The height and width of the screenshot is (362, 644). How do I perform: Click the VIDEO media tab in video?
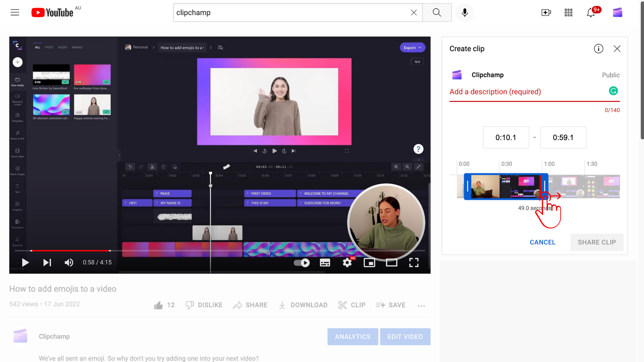pos(49,47)
